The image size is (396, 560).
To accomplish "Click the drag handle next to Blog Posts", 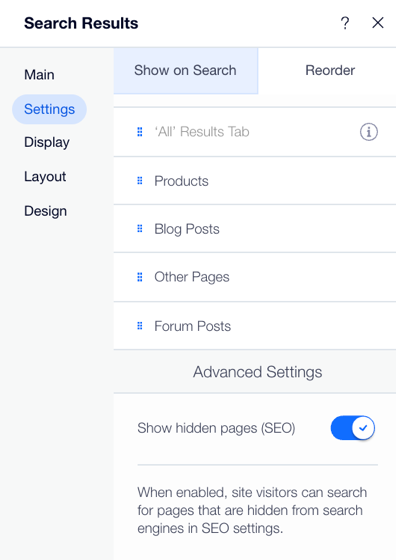I will [x=140, y=229].
